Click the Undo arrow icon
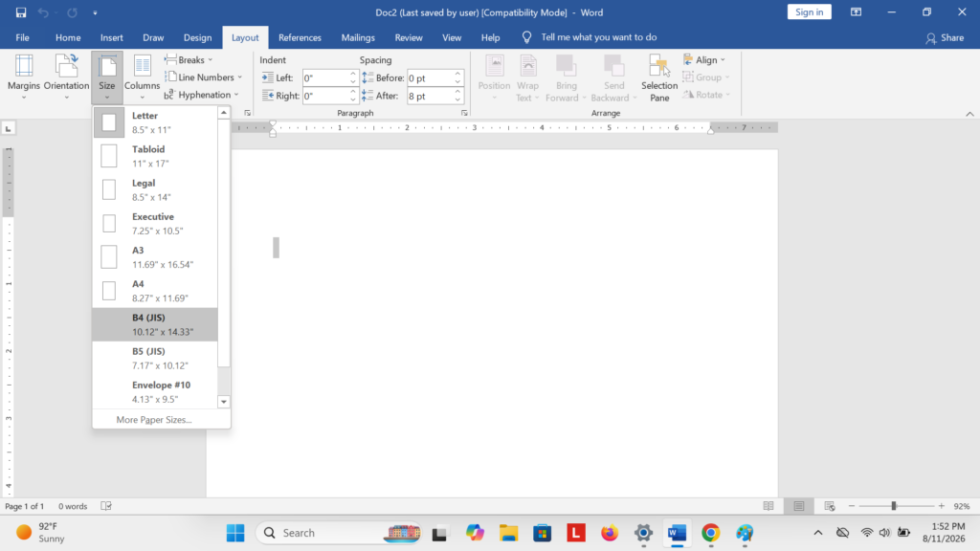 click(x=42, y=12)
